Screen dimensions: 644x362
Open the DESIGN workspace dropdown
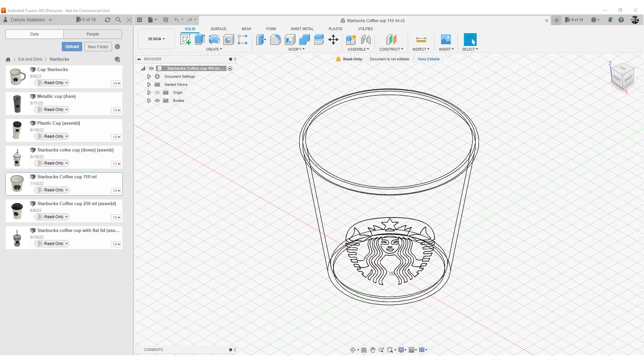(x=156, y=39)
